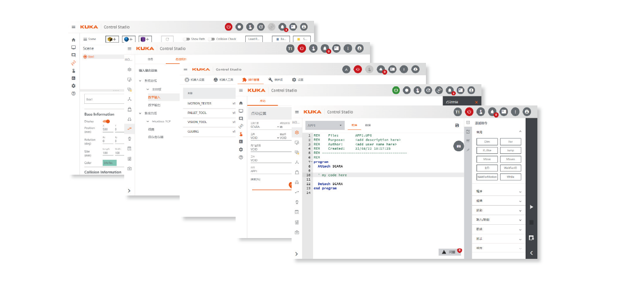Switch to the second editor tab beside APP1

point(368,125)
